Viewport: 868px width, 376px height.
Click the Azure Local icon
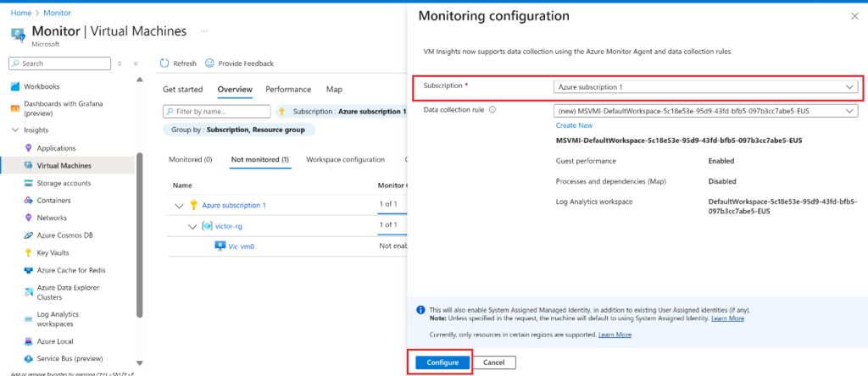29,341
